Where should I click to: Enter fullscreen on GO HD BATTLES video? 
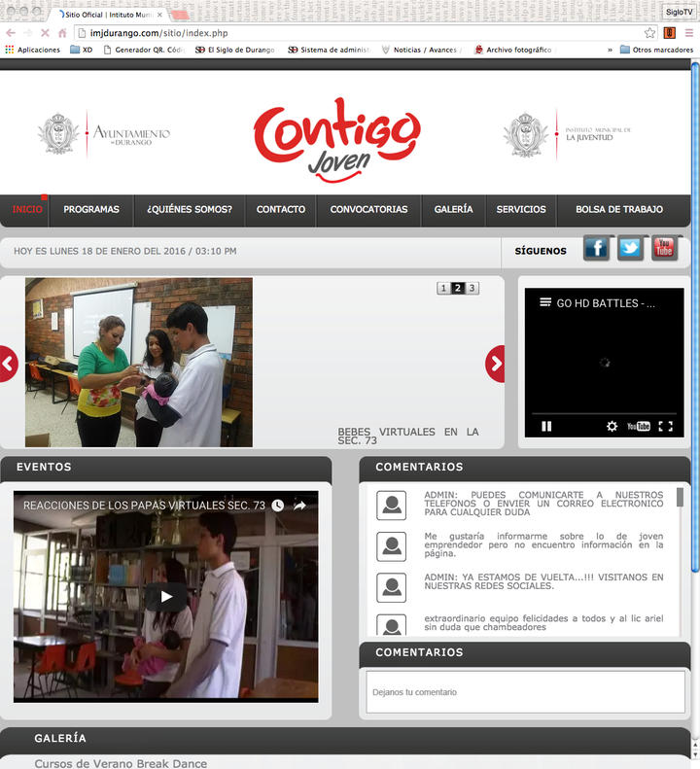point(666,426)
